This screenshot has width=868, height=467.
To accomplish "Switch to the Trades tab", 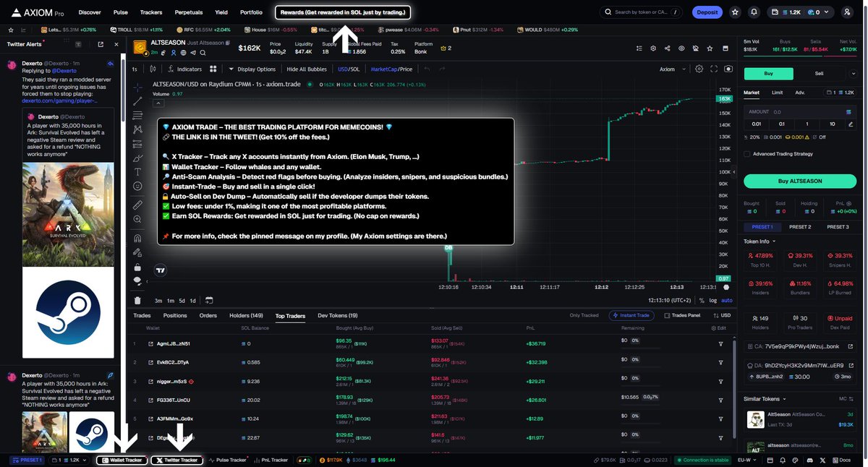I will tap(142, 316).
